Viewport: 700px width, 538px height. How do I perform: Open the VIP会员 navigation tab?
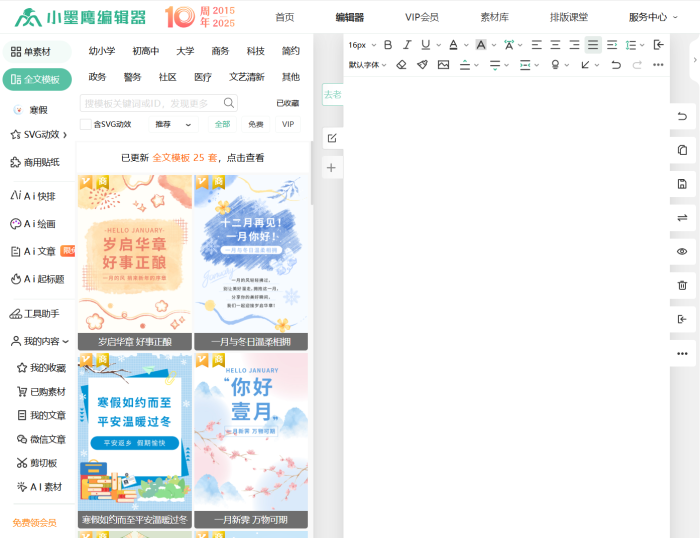[421, 17]
